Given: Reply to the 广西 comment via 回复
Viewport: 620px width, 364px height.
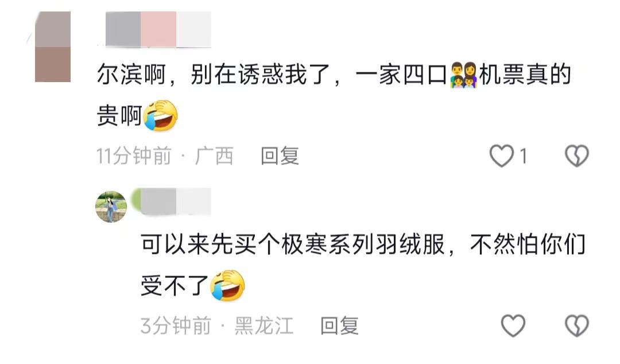Looking at the screenshot, I should (x=280, y=156).
